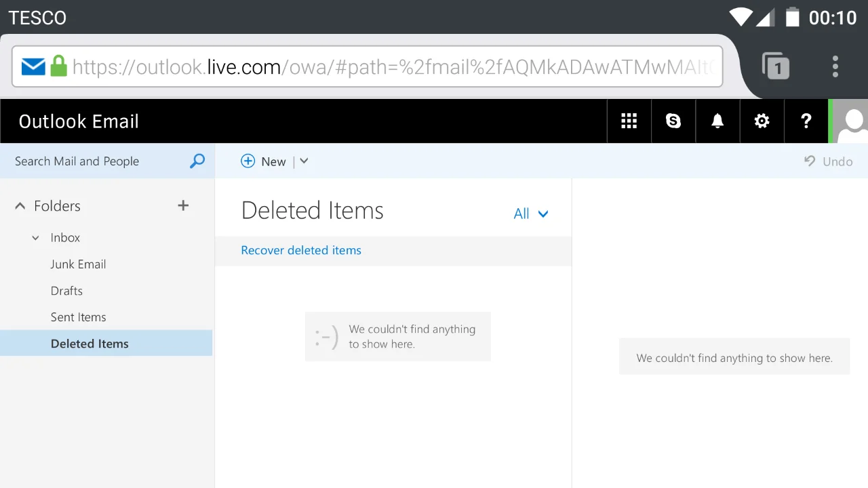This screenshot has width=868, height=488.
Task: Click Recover deleted items link
Action: click(301, 250)
